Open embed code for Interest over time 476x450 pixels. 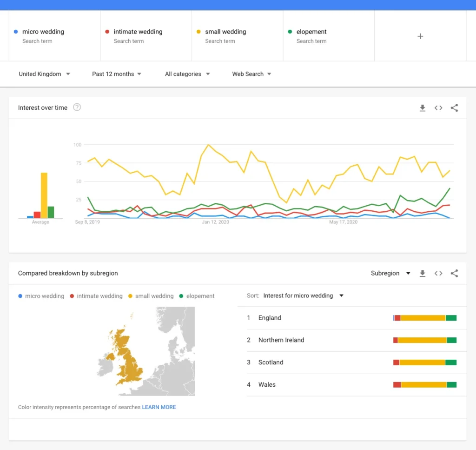point(438,108)
